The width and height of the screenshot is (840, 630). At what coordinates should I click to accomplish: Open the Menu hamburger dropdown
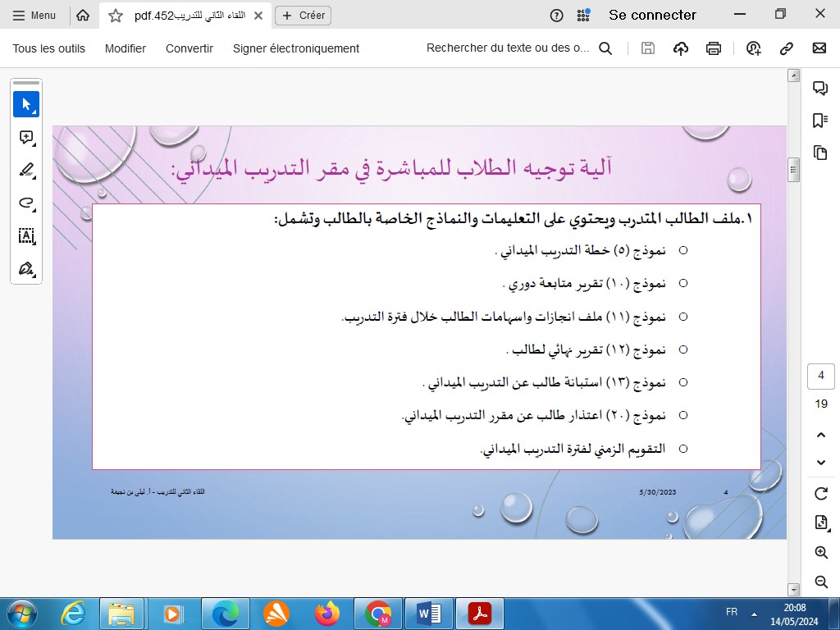34,16
